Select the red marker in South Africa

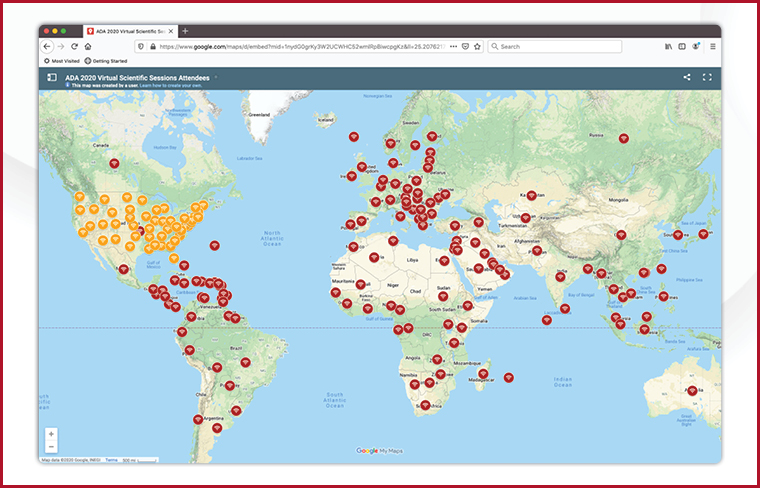point(425,405)
